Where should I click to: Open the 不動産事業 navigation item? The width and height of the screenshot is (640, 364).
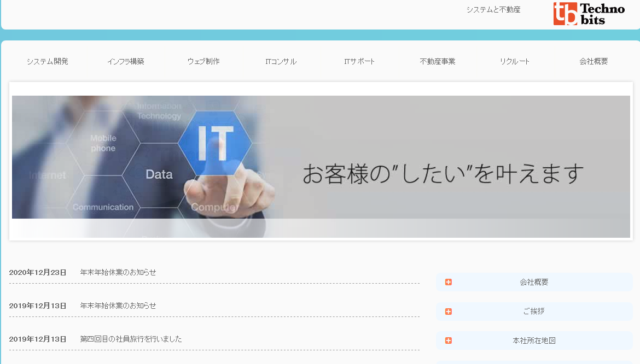pos(438,61)
